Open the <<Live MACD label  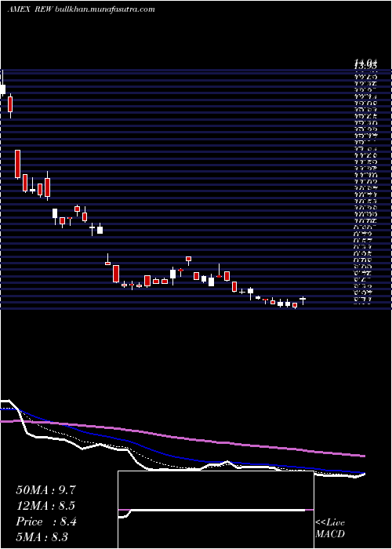pos(330,529)
